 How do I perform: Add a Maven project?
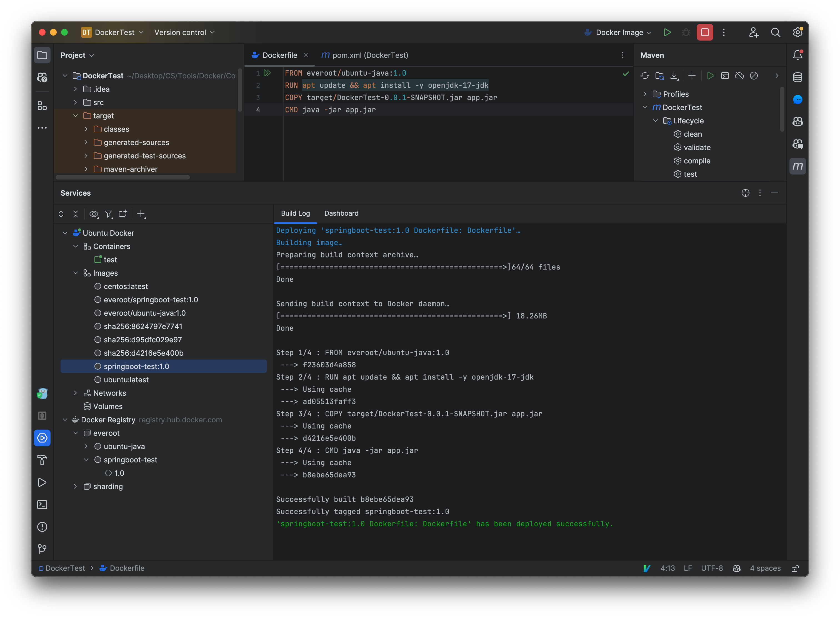(x=691, y=76)
